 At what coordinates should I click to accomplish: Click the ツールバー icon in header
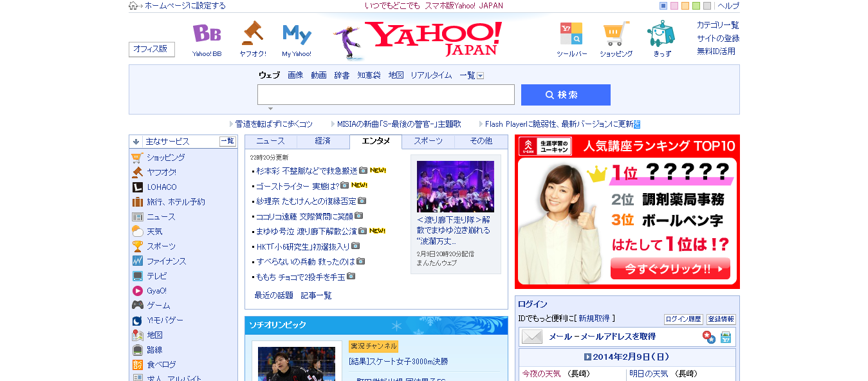click(x=571, y=34)
